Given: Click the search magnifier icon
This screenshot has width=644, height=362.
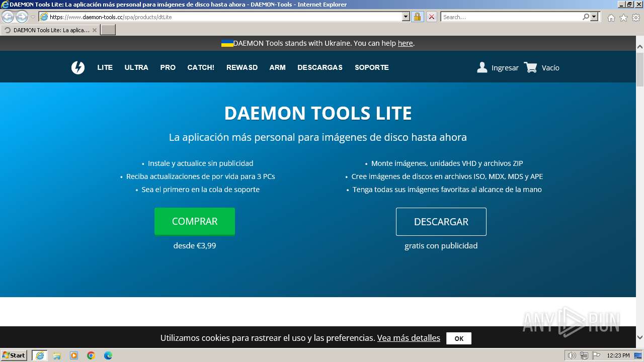Looking at the screenshot, I should tap(586, 17).
